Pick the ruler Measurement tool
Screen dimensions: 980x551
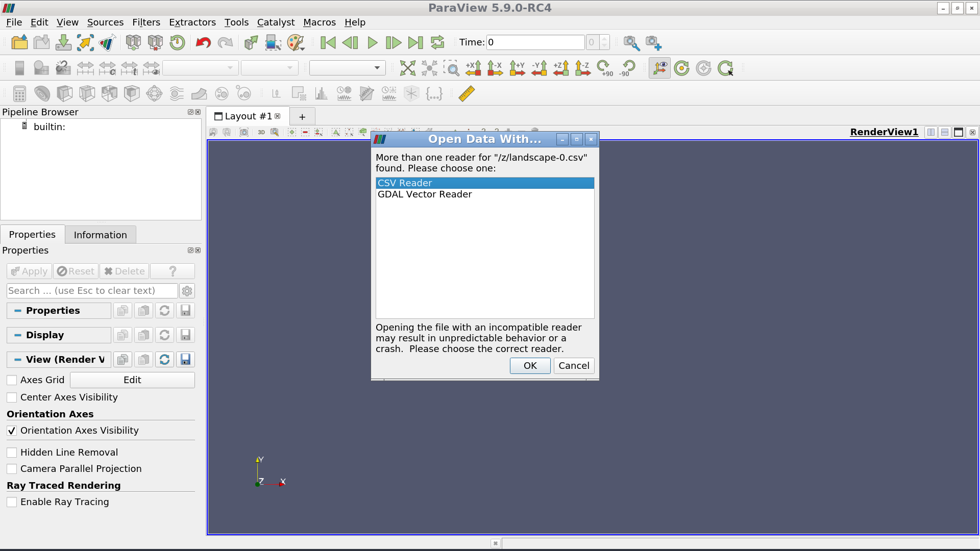(x=465, y=93)
